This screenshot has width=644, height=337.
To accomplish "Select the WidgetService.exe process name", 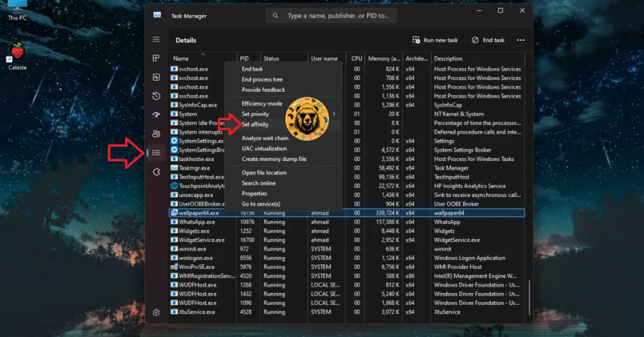I will click(202, 240).
